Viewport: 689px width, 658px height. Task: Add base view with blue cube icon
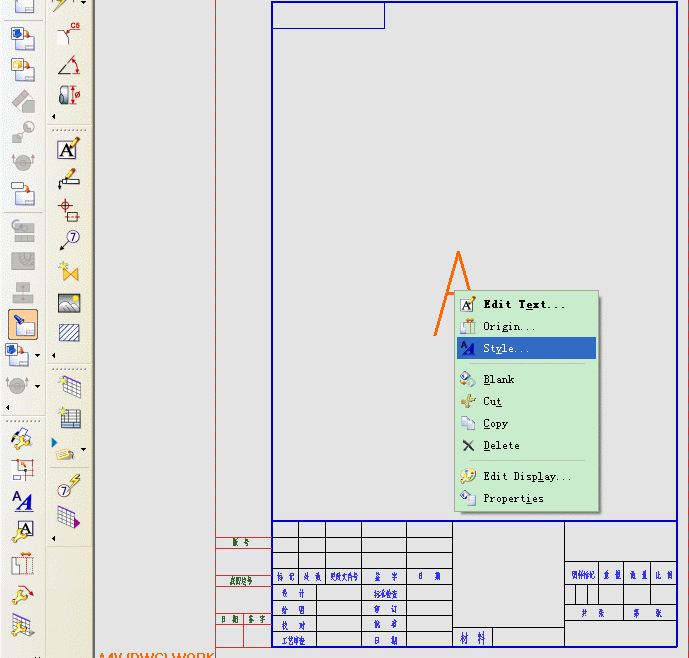tap(22, 39)
